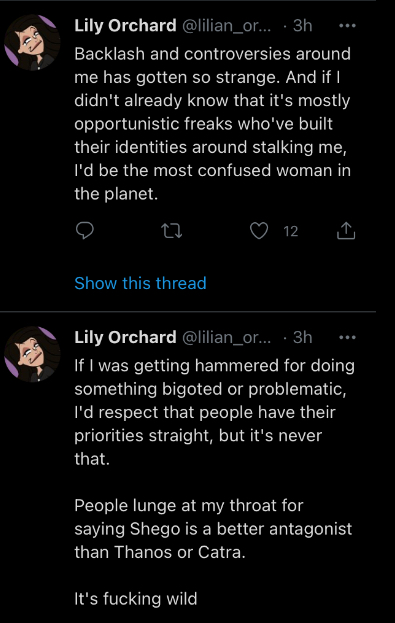Open the tweet about backlash and controversies
This screenshot has width=395, height=623.
(x=213, y=124)
